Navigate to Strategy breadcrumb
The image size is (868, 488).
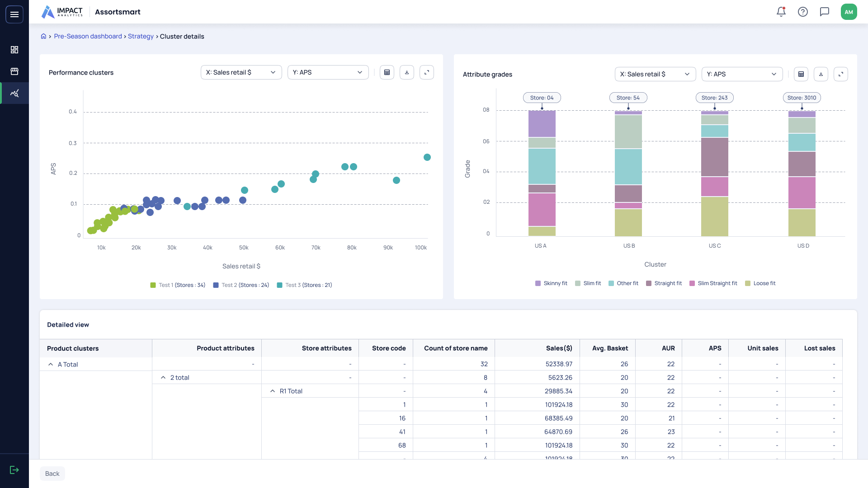(x=141, y=37)
